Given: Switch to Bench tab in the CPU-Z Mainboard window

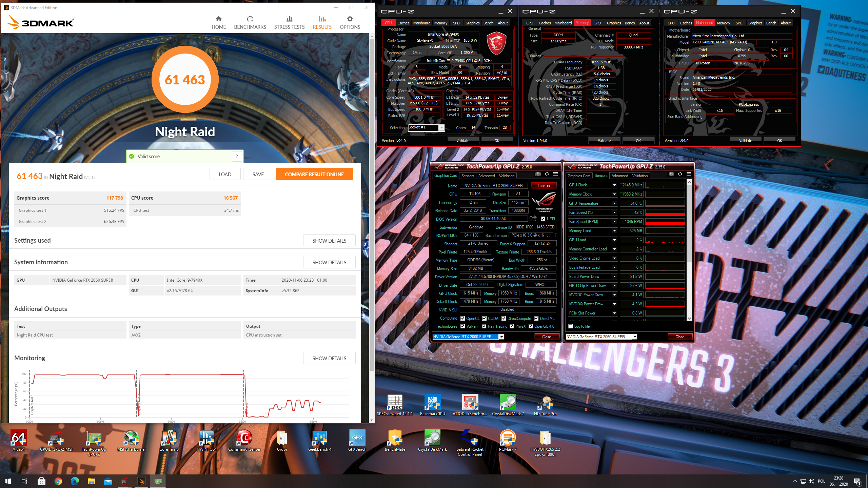Looking at the screenshot, I should coord(771,23).
